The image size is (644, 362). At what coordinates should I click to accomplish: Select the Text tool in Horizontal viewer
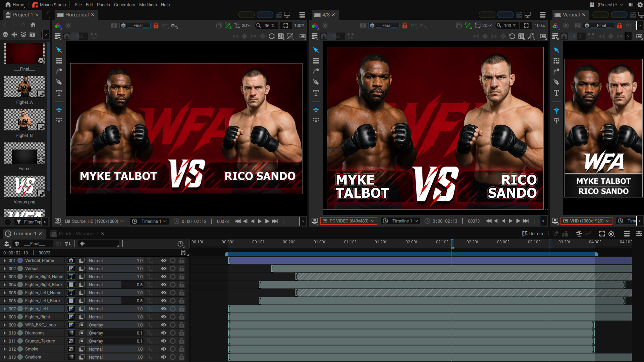59,93
